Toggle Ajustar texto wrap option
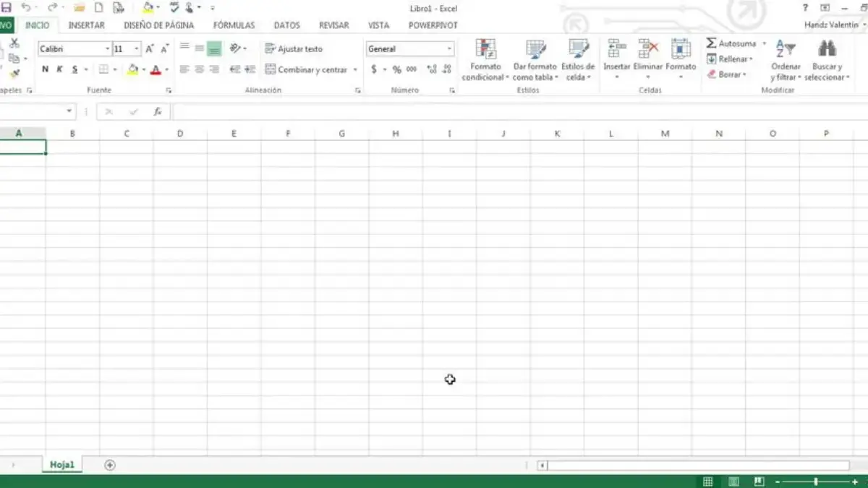This screenshot has width=868, height=488. click(294, 48)
